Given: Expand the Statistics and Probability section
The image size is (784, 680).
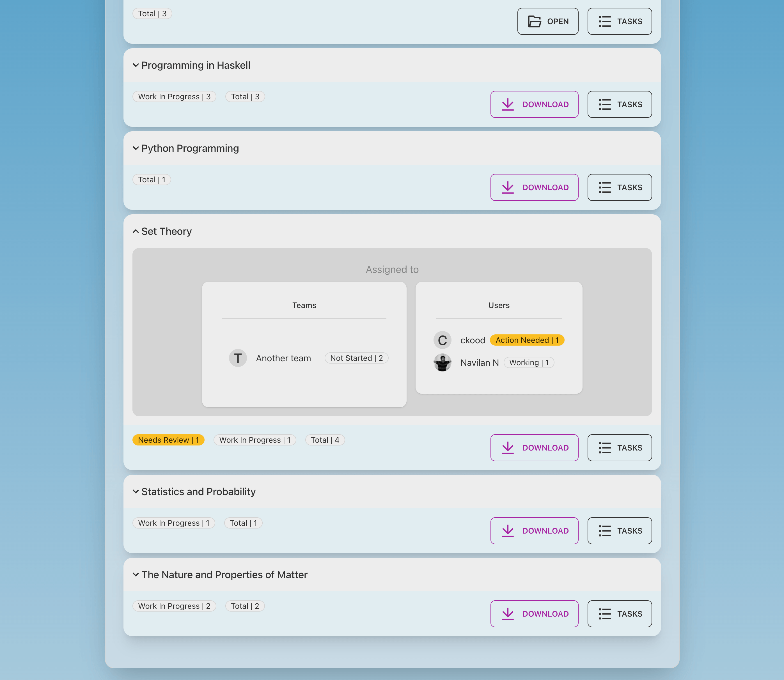Looking at the screenshot, I should pyautogui.click(x=136, y=492).
